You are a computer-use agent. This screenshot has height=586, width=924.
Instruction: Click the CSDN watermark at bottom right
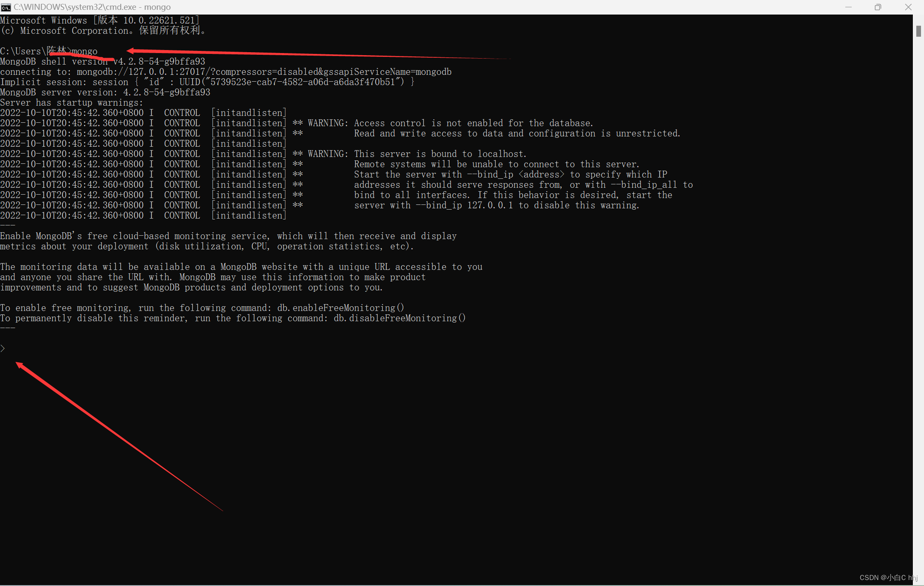(888, 577)
